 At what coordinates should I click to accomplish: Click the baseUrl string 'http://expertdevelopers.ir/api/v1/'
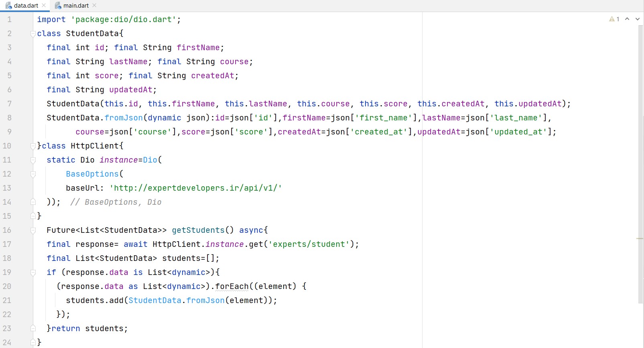click(196, 188)
